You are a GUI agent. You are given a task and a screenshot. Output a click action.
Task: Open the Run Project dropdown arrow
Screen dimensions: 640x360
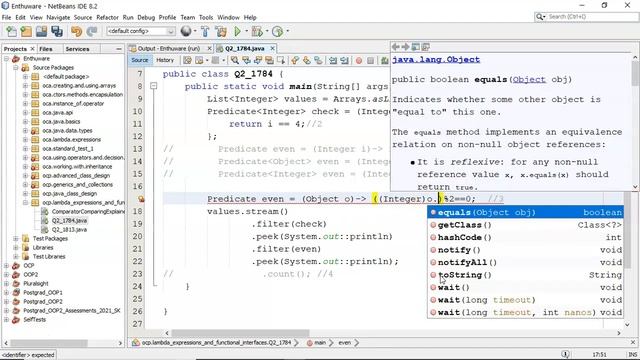[x=246, y=31]
